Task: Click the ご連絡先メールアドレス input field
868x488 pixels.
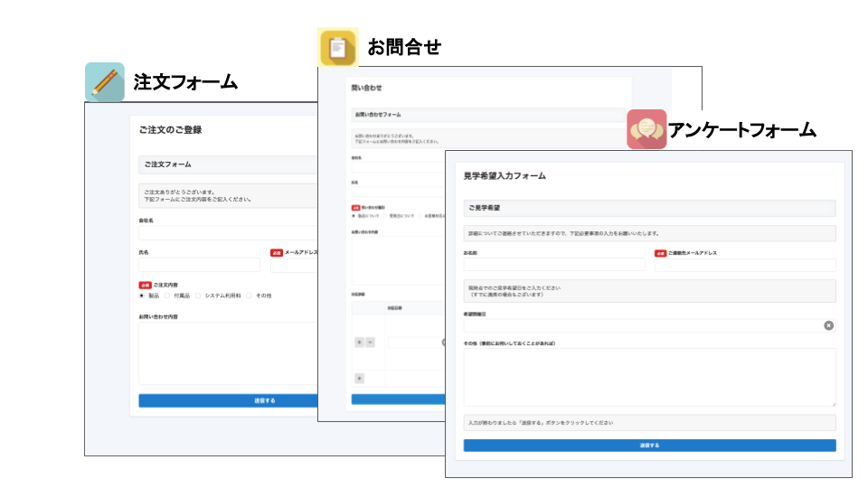Action: click(x=745, y=265)
